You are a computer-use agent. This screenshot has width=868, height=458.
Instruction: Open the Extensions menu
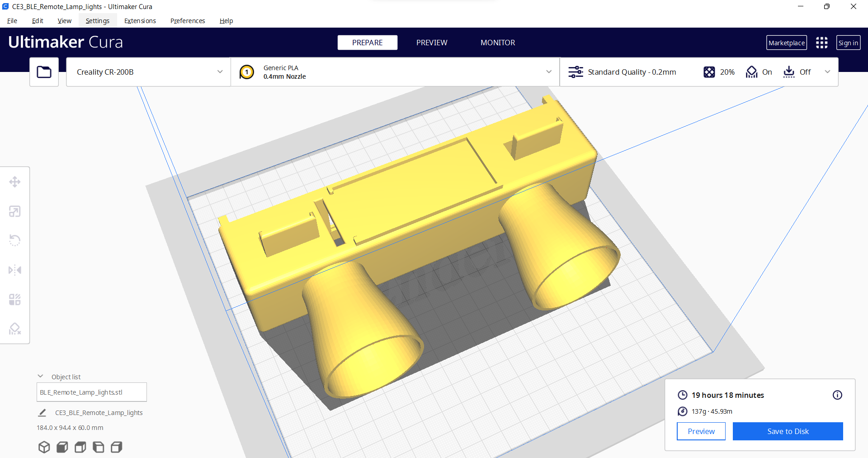click(x=140, y=21)
